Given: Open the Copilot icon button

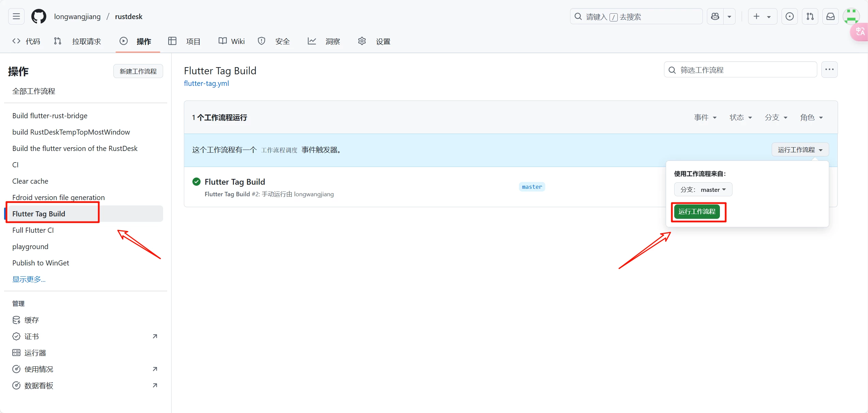Looking at the screenshot, I should (715, 16).
